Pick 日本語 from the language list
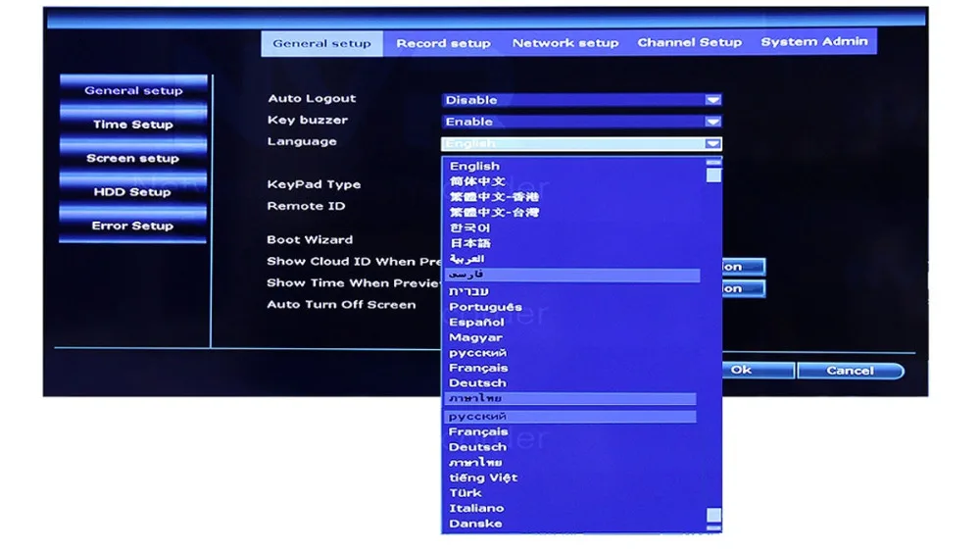The width and height of the screenshot is (980, 552). coord(470,243)
